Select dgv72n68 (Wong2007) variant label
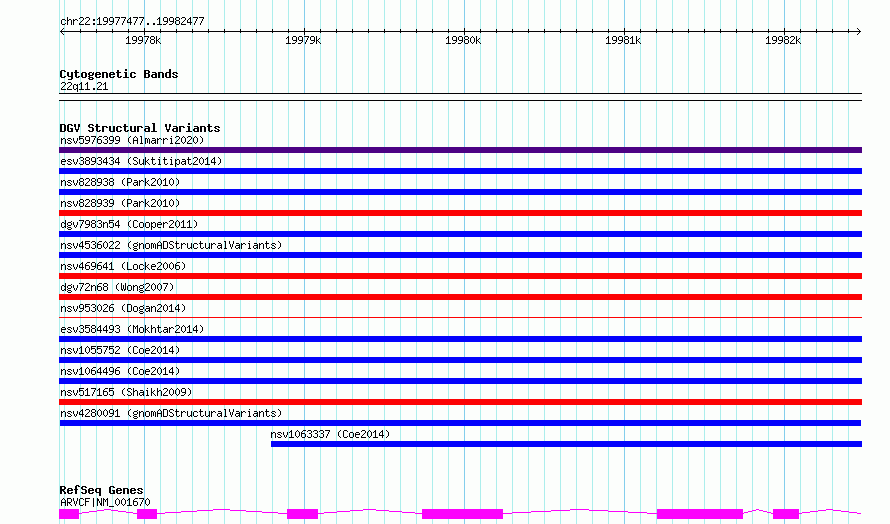The height and width of the screenshot is (524, 890). pyautogui.click(x=117, y=287)
